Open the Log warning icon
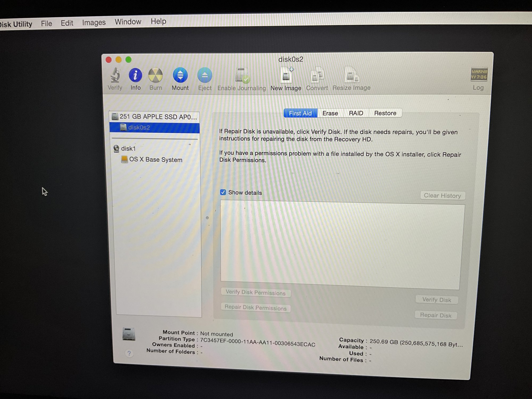The image size is (532, 399). point(479,75)
